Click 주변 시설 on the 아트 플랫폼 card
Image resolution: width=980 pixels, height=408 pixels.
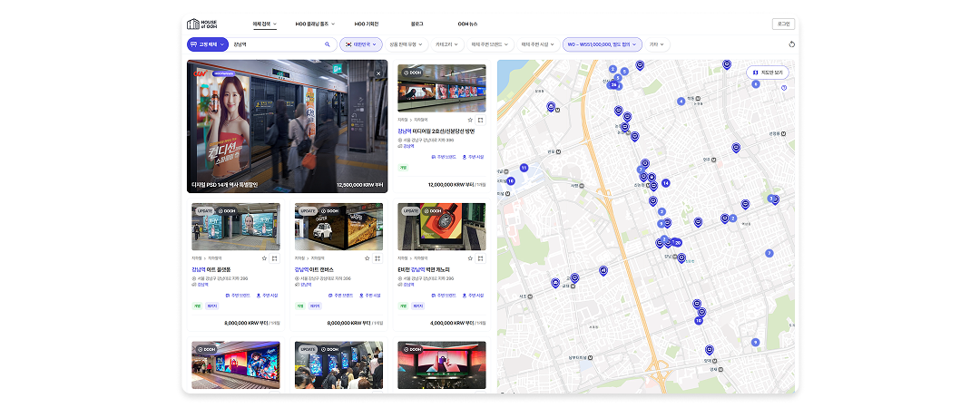tap(268, 295)
